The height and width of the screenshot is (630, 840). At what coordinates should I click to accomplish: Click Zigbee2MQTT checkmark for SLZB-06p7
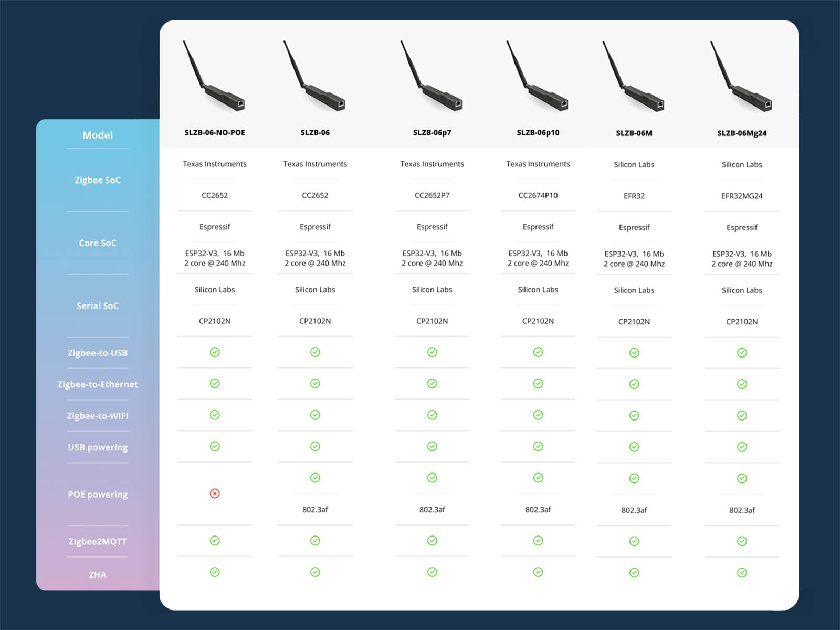432,541
